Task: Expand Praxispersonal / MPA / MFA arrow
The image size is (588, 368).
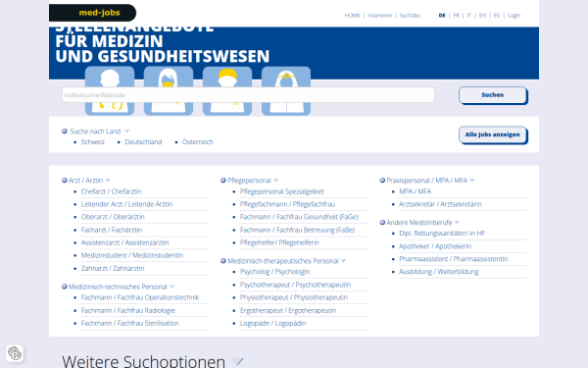Action: pos(472,181)
